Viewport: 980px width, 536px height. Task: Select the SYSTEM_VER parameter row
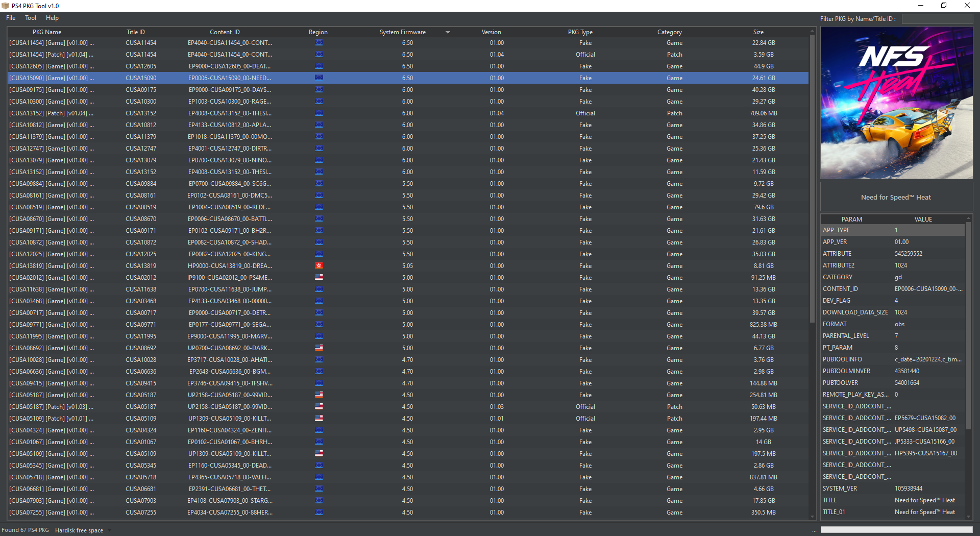click(893, 489)
